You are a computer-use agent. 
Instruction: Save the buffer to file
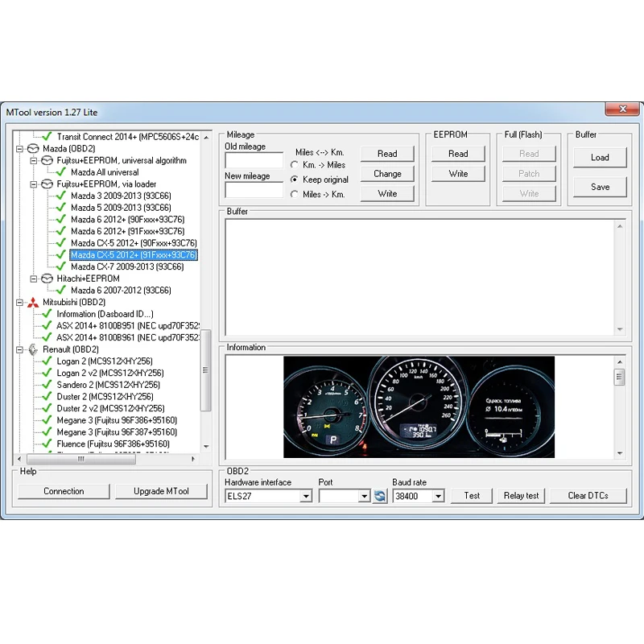[600, 187]
